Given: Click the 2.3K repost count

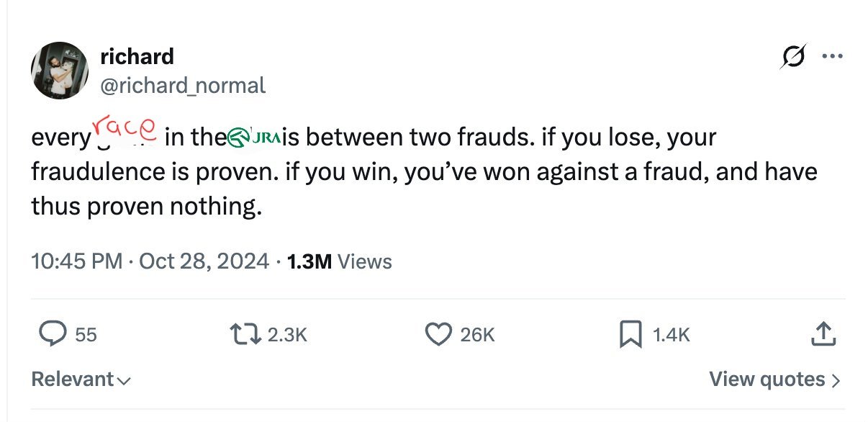Looking at the screenshot, I should 287,335.
